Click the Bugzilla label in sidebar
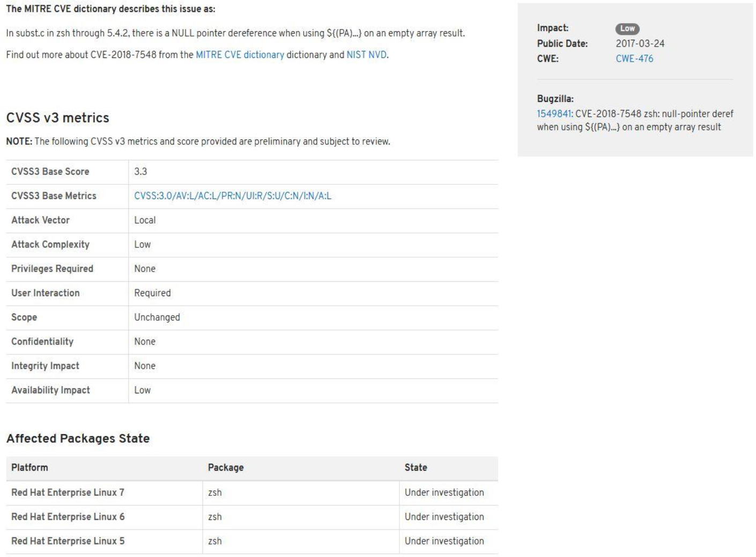The image size is (756, 557). [555, 99]
